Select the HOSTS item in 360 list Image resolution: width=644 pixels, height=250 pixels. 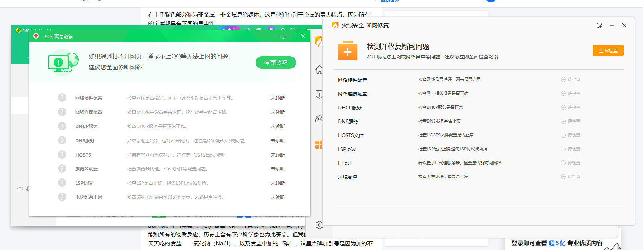83,155
